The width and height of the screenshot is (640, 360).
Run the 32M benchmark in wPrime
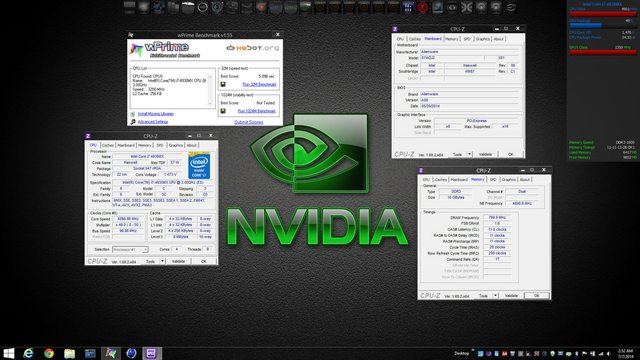(x=259, y=84)
